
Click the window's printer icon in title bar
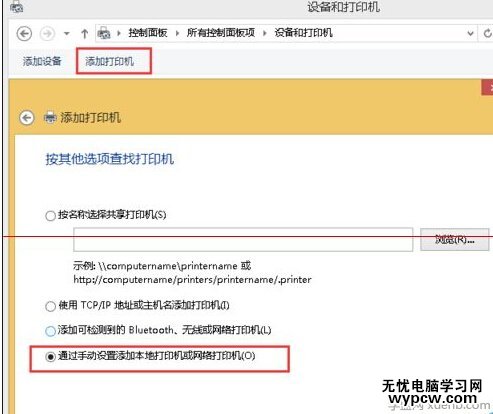(x=16, y=7)
